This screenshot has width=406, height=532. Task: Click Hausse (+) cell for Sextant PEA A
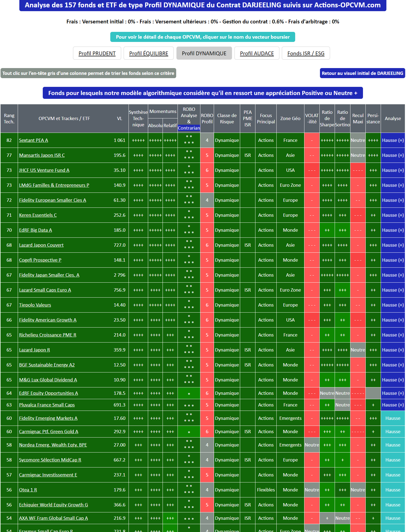(393, 140)
